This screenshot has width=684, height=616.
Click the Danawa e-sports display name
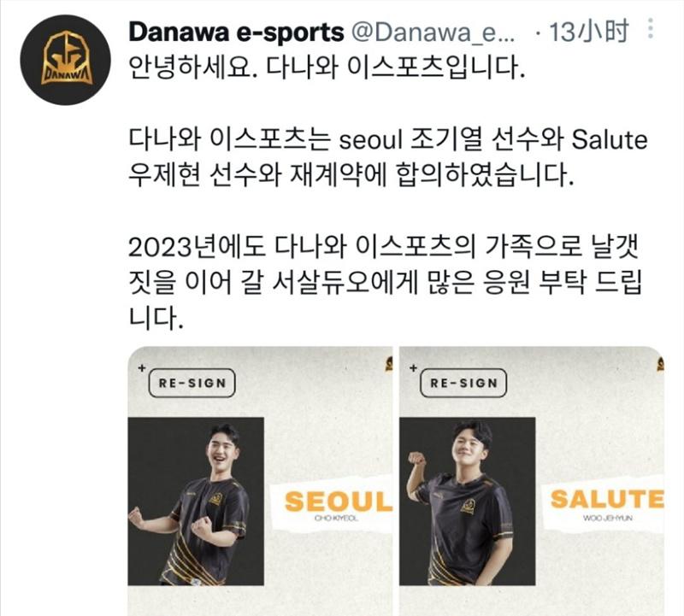pos(237,32)
